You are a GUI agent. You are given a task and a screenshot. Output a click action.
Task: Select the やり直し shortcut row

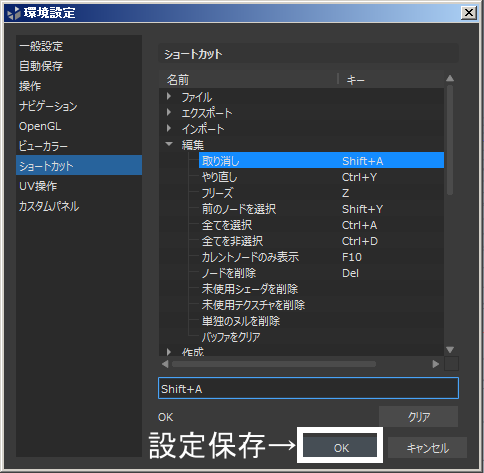tap(321, 177)
